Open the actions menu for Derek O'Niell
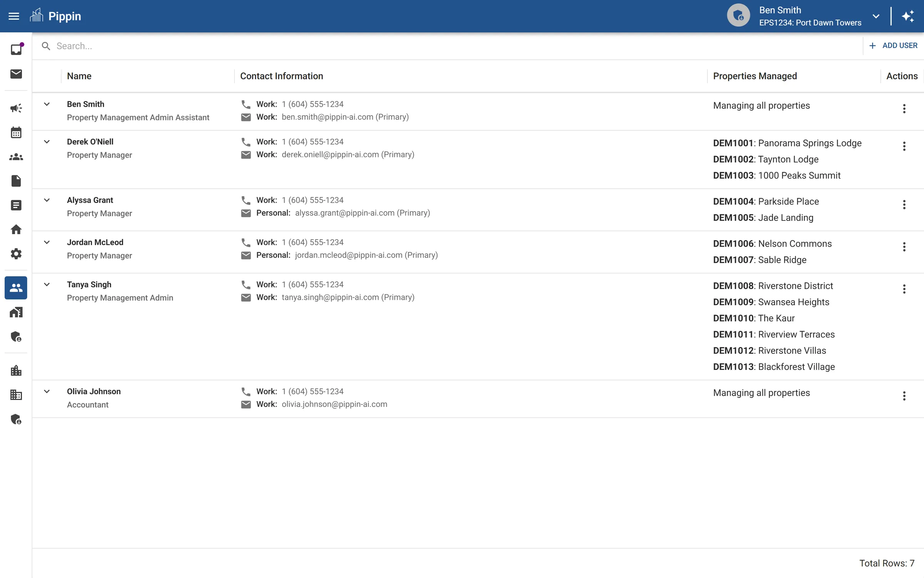Screen dimensions: 924x578 904,146
